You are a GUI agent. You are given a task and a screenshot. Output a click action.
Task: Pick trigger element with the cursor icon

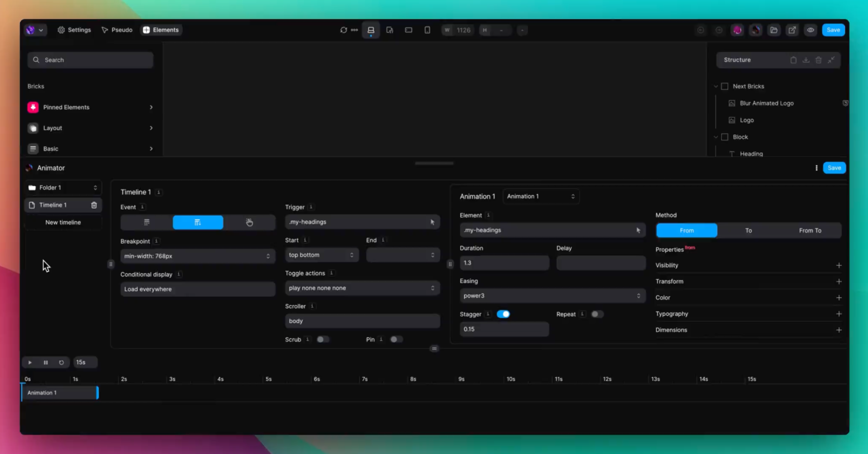pyautogui.click(x=432, y=222)
